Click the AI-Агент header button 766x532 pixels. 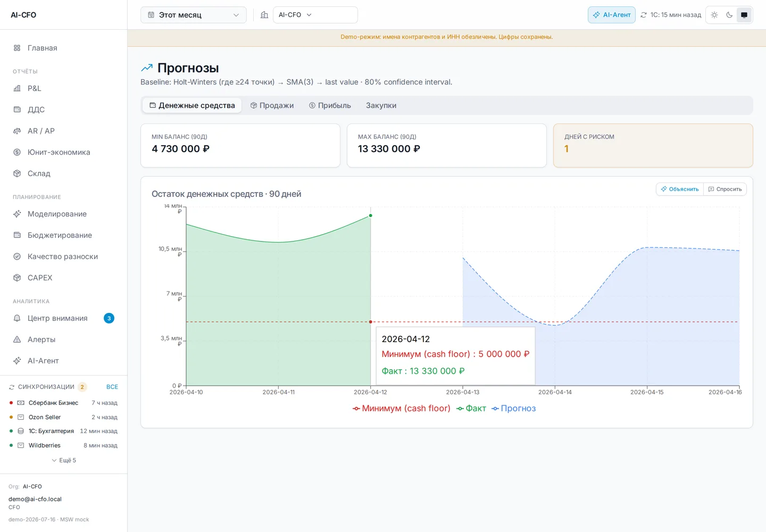[x=612, y=15]
